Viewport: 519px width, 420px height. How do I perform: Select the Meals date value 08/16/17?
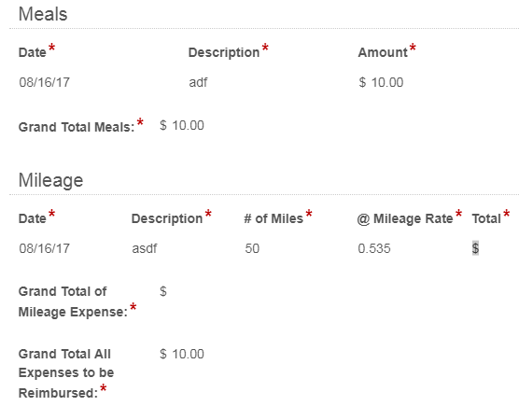[x=45, y=82]
